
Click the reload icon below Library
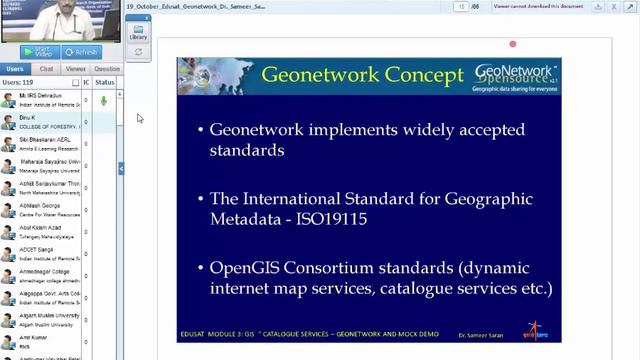(138, 52)
